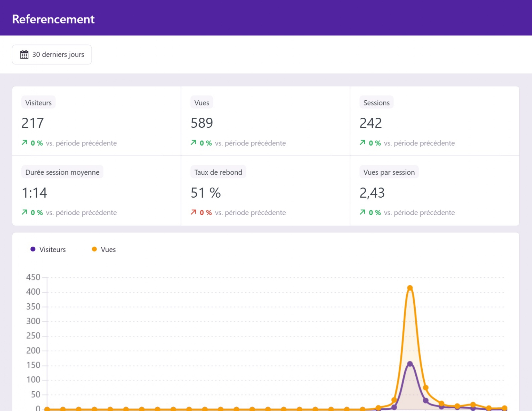Screen dimensions: 532x411
Task: Pick the Vues par session label
Action: pos(389,172)
